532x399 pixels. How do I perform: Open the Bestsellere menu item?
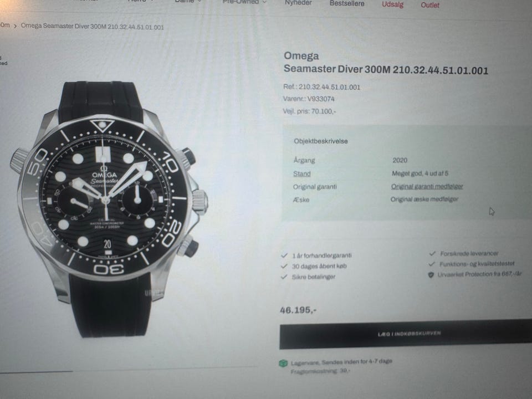click(x=347, y=3)
